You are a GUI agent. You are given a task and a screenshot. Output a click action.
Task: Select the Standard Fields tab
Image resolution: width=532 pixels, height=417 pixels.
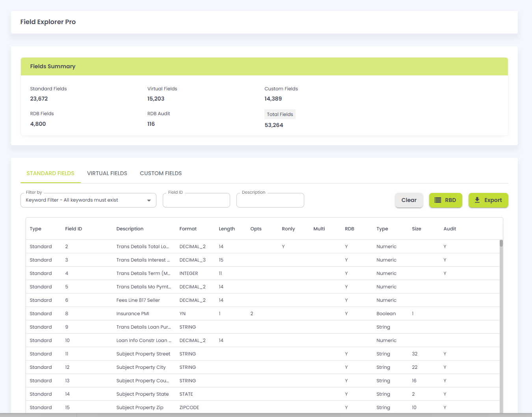pyautogui.click(x=50, y=173)
